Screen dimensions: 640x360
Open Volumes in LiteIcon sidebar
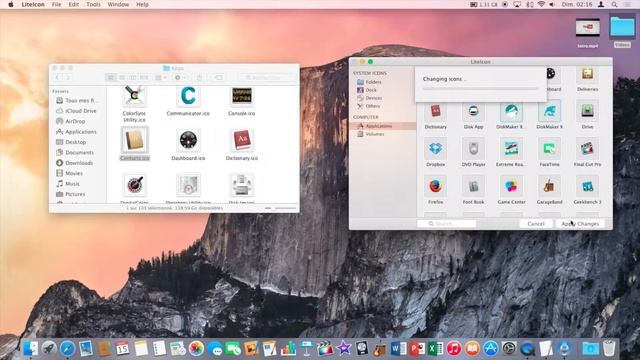[x=371, y=134]
